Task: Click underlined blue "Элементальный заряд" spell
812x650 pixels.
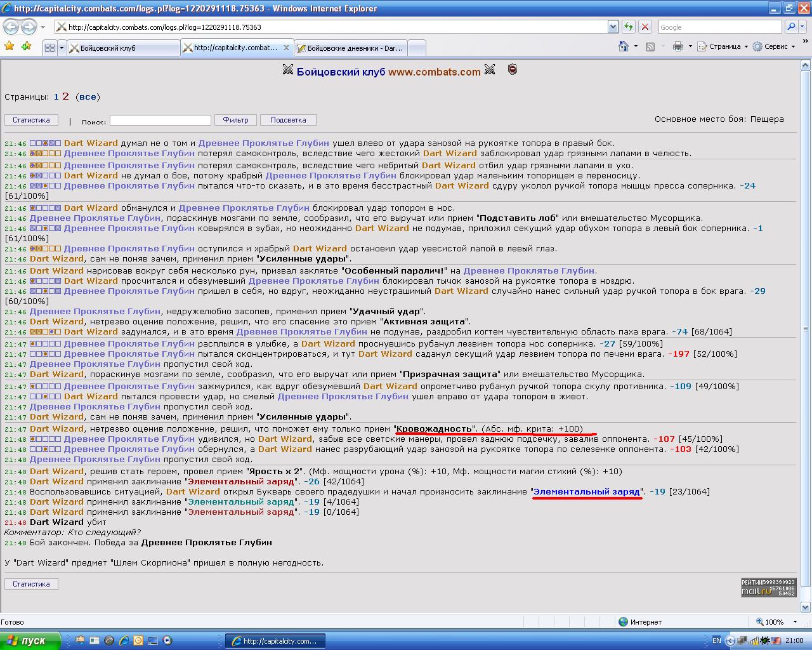Action: tap(587, 491)
